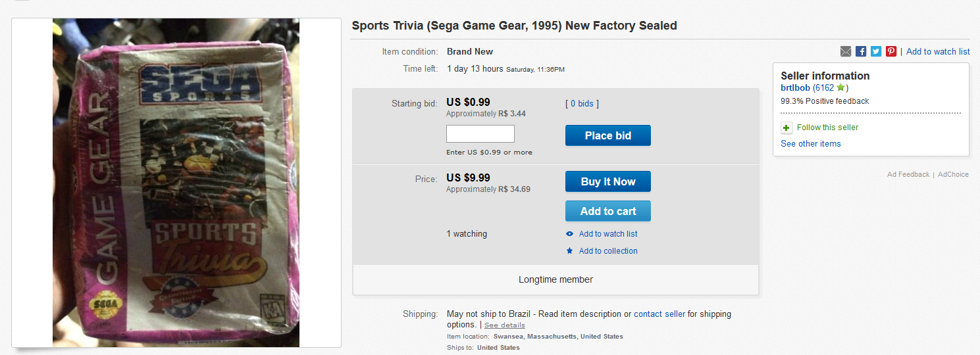The width and height of the screenshot is (980, 355).
Task: Click the green feedback star next to 6162
Action: point(840,87)
